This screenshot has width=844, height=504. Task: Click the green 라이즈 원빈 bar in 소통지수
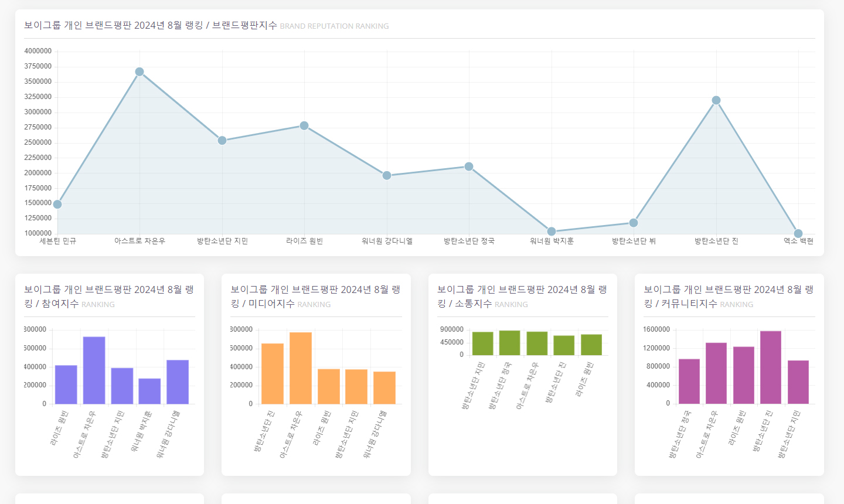pyautogui.click(x=591, y=345)
